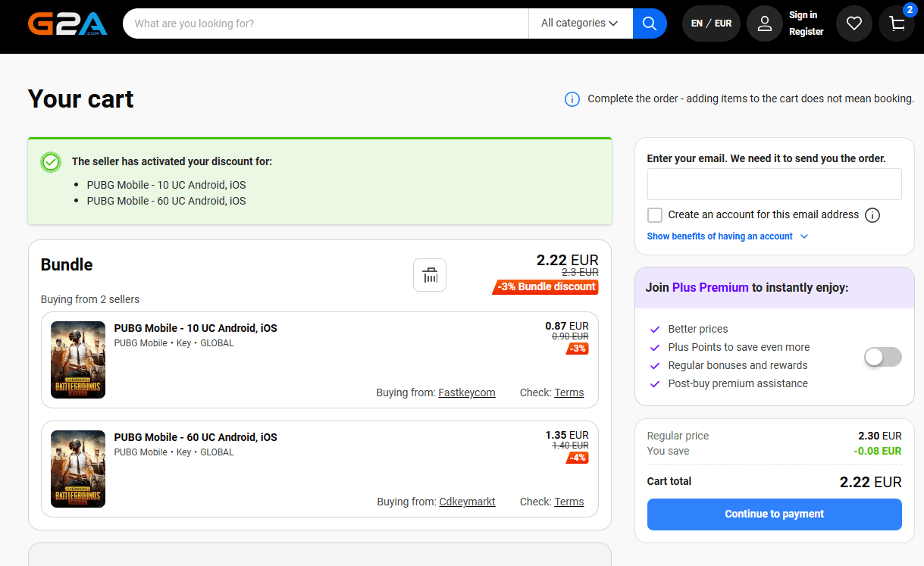Click the Plus Premium text

pyautogui.click(x=710, y=288)
